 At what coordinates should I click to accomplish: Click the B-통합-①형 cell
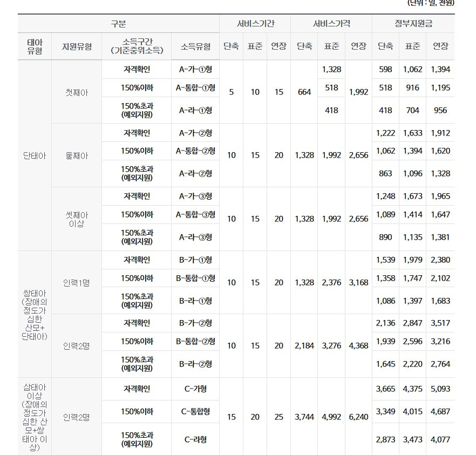(195, 278)
